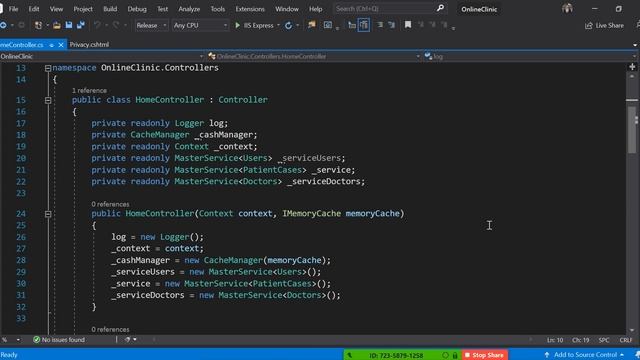The height and width of the screenshot is (360, 640).
Task: Collapse the HomeController constructor block
Action: click(x=48, y=213)
